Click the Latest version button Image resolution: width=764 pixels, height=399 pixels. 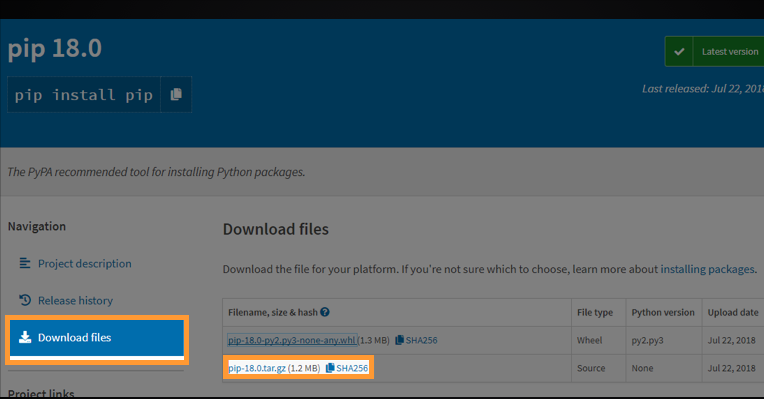714,52
